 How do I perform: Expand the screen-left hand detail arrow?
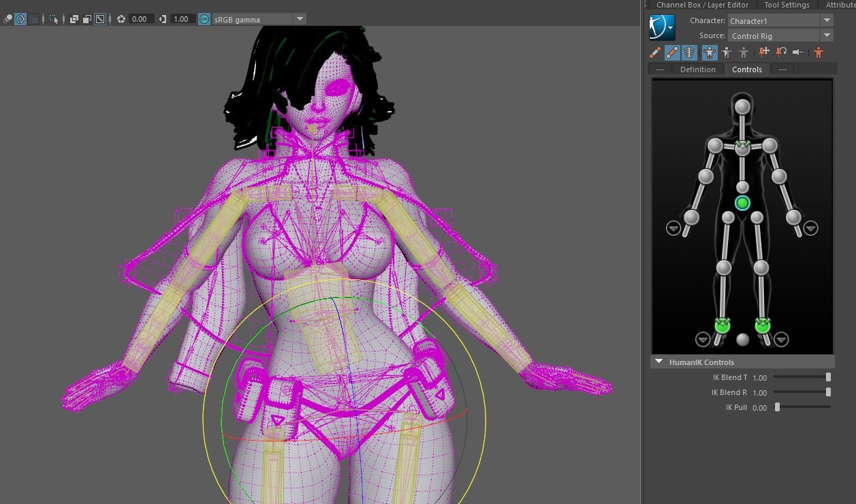click(673, 229)
